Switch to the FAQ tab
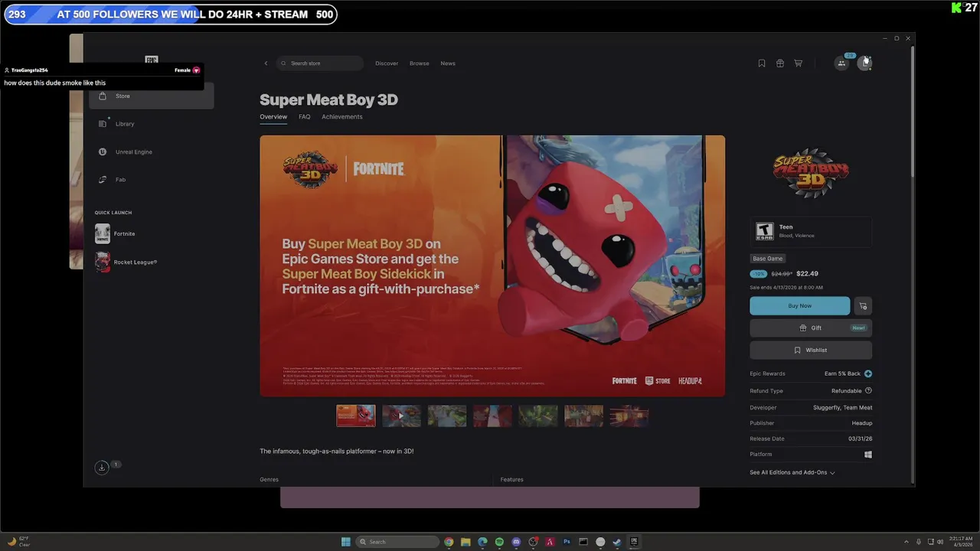980x551 pixels. 305,117
